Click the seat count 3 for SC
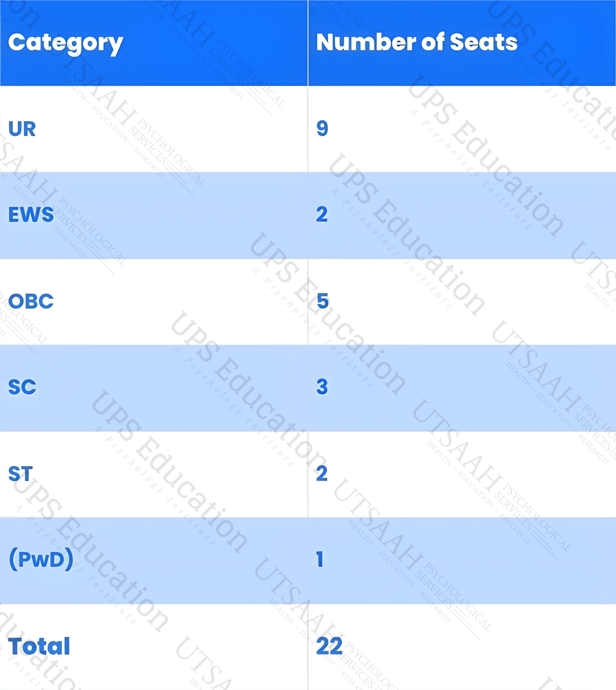Viewport: 616px width, 690px height. tap(322, 387)
